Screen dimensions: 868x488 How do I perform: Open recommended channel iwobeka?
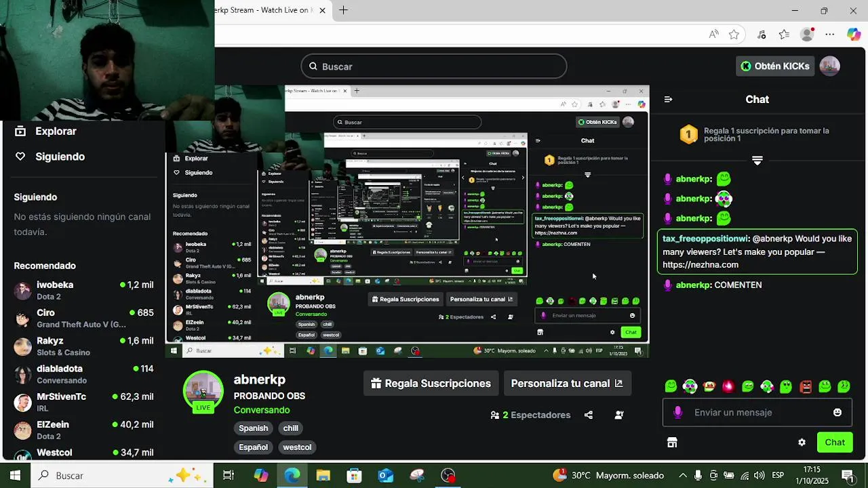[85, 290]
